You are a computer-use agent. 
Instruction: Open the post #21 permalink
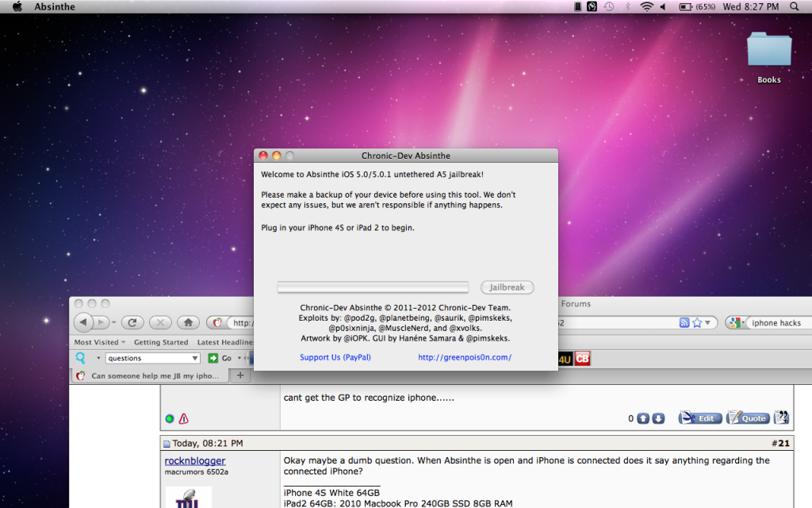click(x=780, y=443)
